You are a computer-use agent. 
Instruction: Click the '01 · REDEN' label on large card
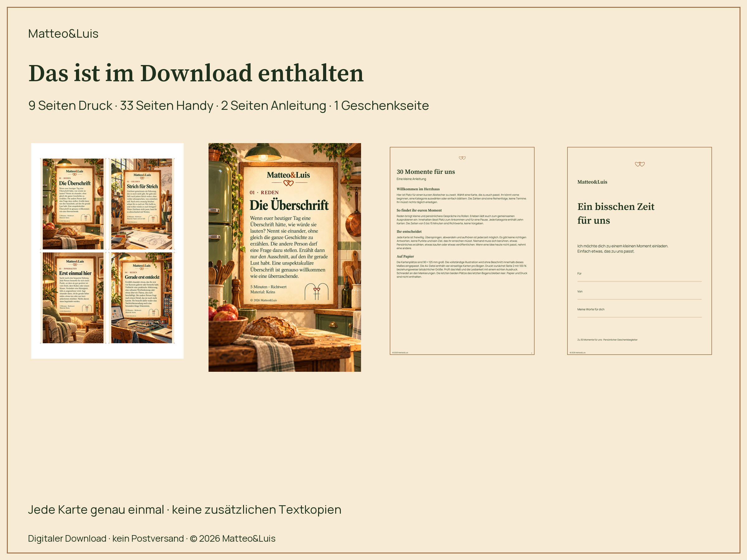click(264, 192)
